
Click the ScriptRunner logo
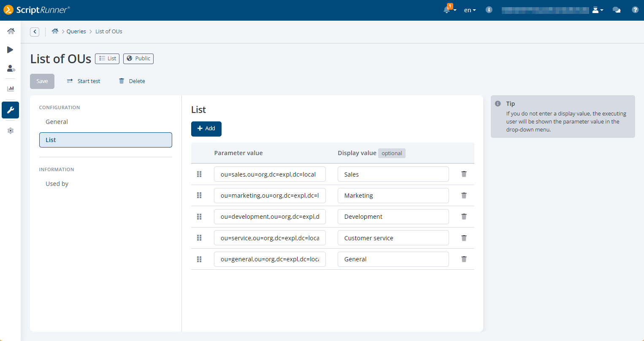coord(37,10)
